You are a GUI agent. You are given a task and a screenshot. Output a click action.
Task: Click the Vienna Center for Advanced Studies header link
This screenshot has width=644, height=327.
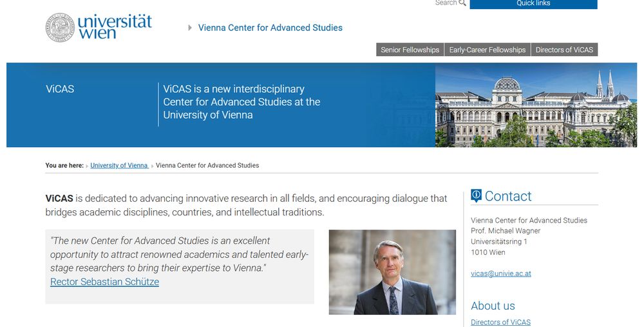(x=270, y=28)
